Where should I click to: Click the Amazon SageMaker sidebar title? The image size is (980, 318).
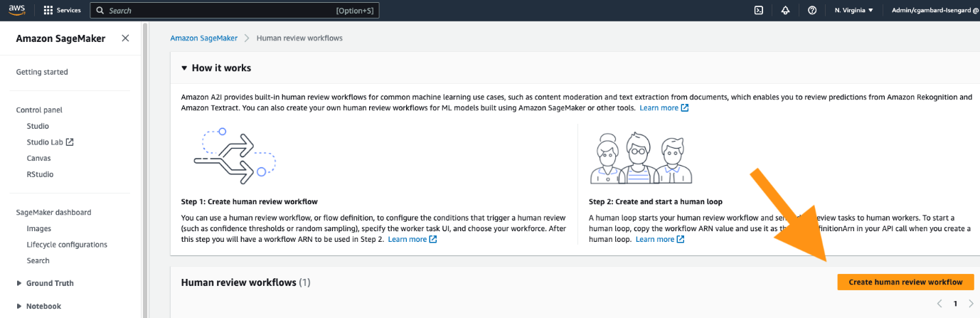click(60, 38)
